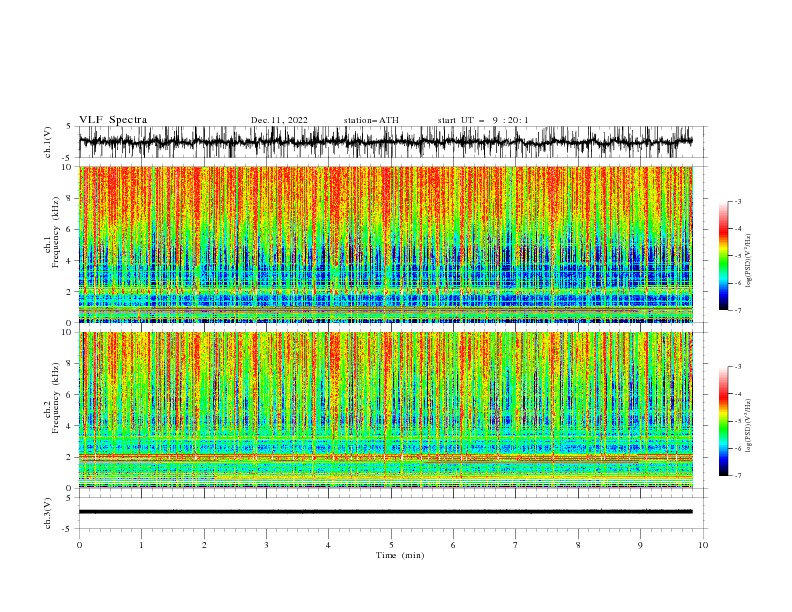This screenshot has width=792, height=612.
Task: Click the ch.1 spectrogram panel
Action: pyautogui.click(x=385, y=244)
